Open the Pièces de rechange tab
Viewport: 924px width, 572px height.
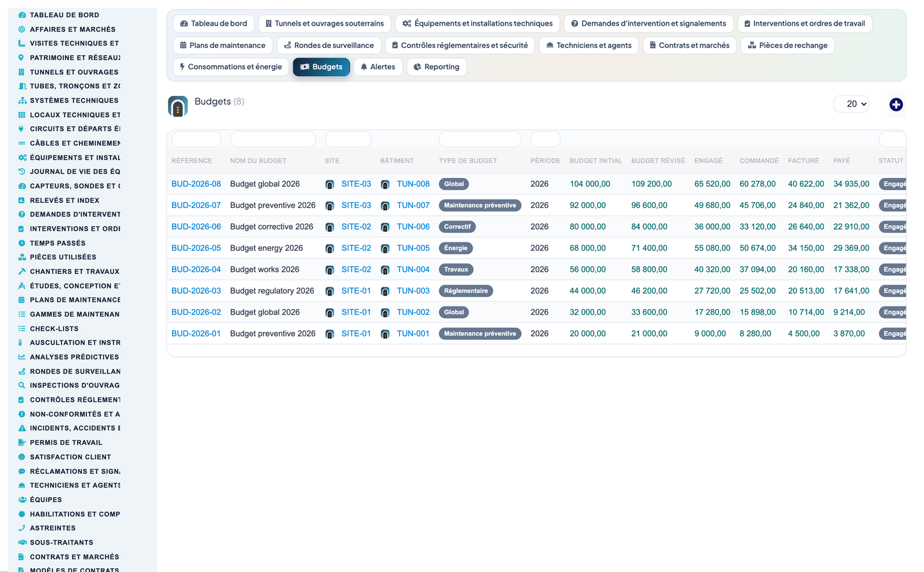(x=788, y=45)
